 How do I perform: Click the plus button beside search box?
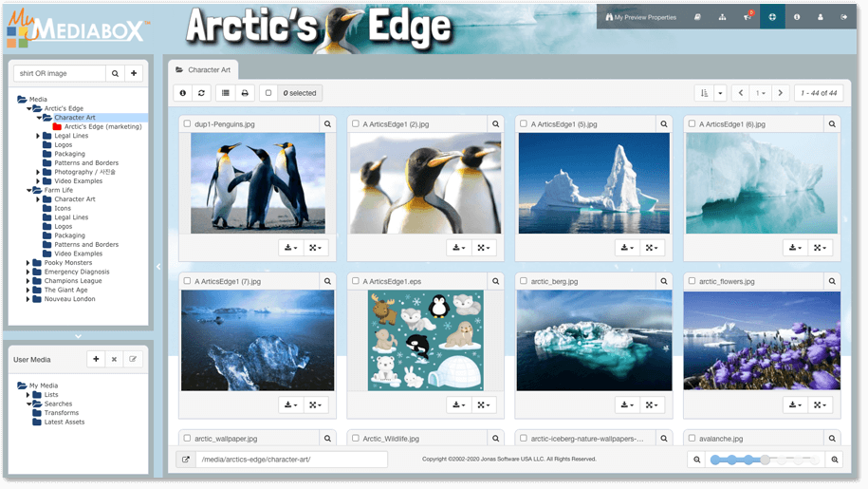(x=134, y=73)
